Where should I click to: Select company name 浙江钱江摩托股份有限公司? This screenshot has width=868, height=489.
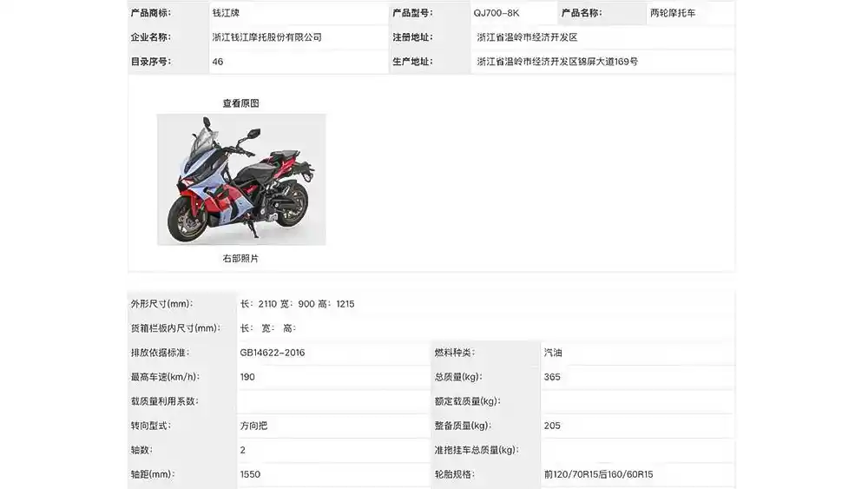pos(266,37)
